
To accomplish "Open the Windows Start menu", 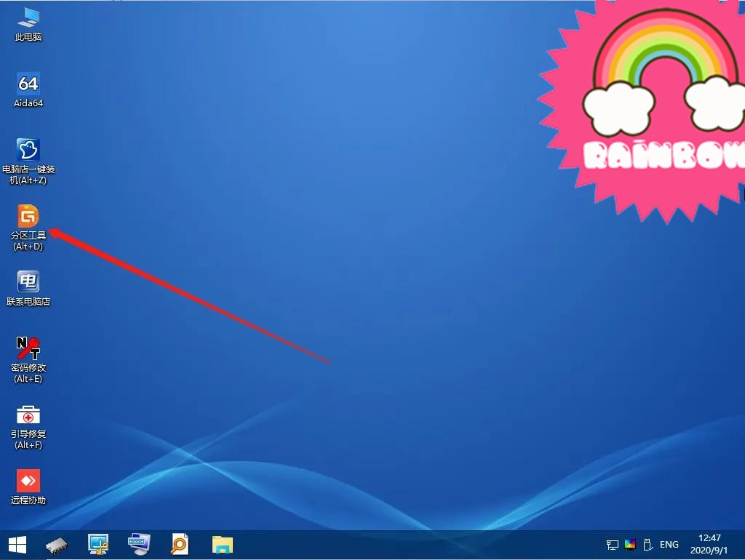I will pyautogui.click(x=17, y=544).
